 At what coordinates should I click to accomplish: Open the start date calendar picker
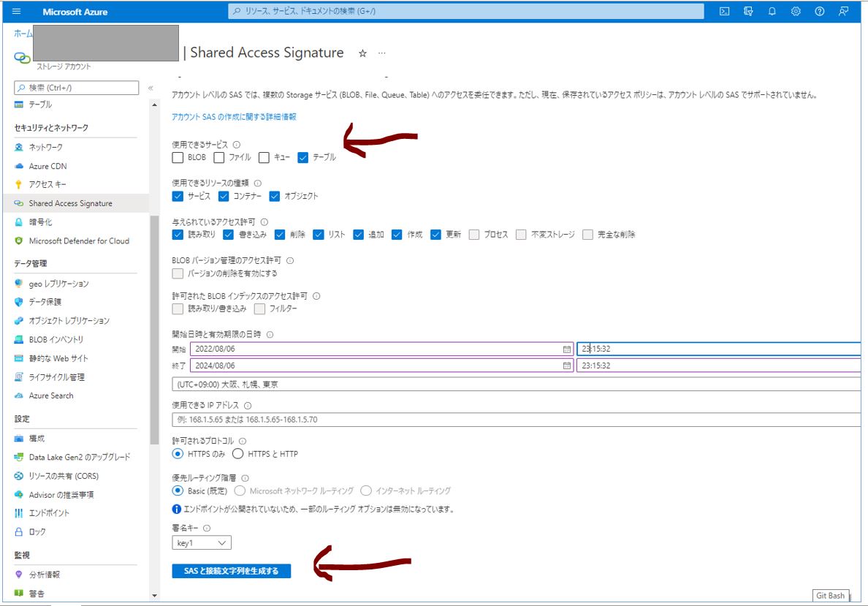coord(566,349)
